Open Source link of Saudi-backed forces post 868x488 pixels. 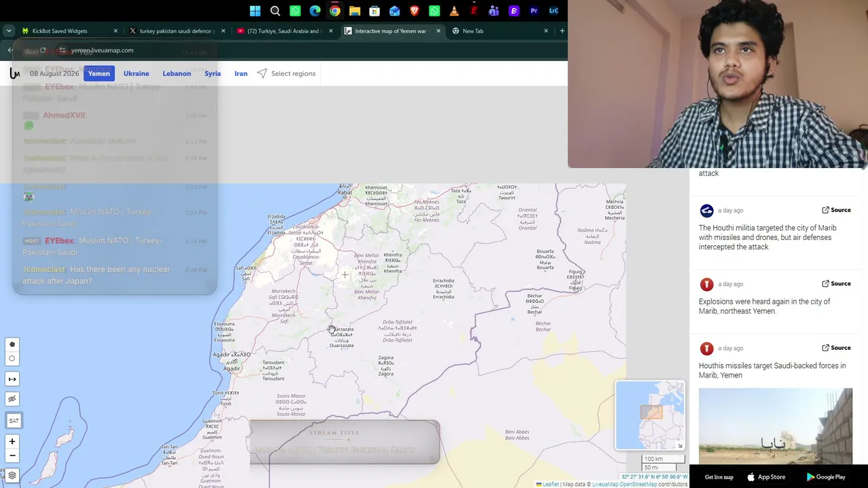pyautogui.click(x=836, y=348)
